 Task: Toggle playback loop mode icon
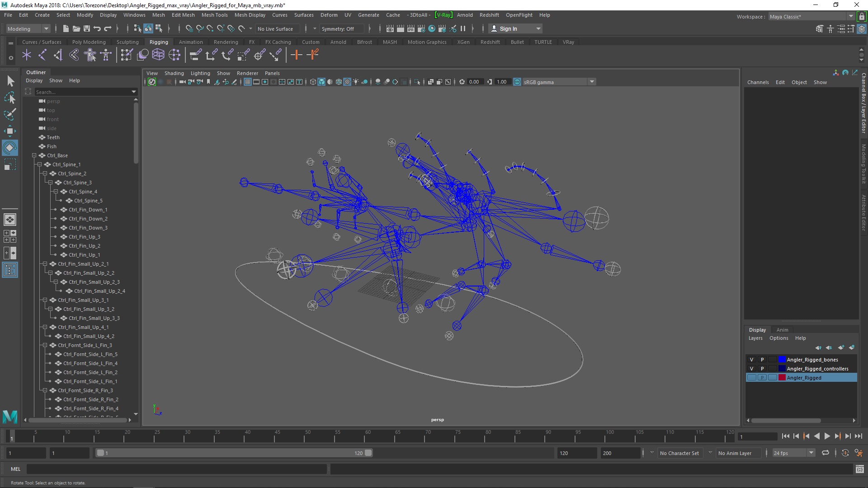pos(826,453)
